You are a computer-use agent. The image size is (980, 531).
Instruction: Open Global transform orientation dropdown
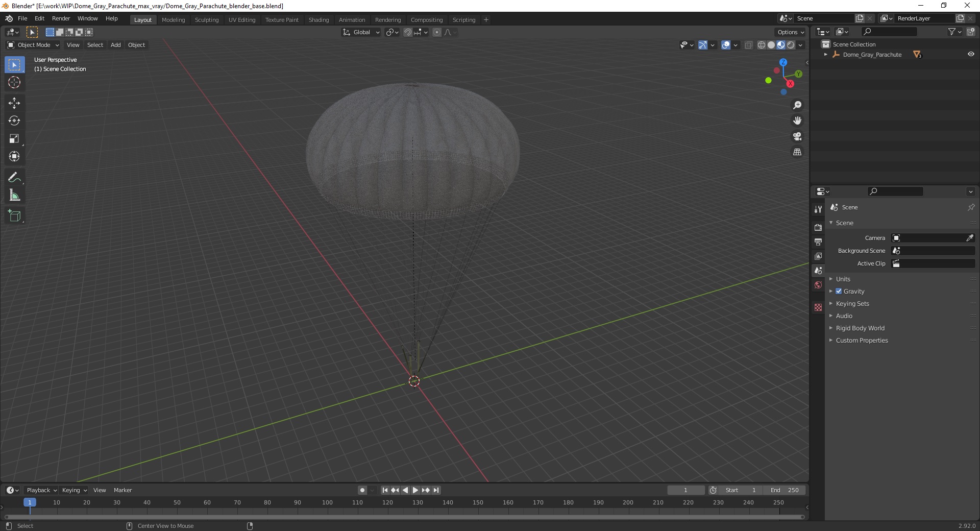361,32
